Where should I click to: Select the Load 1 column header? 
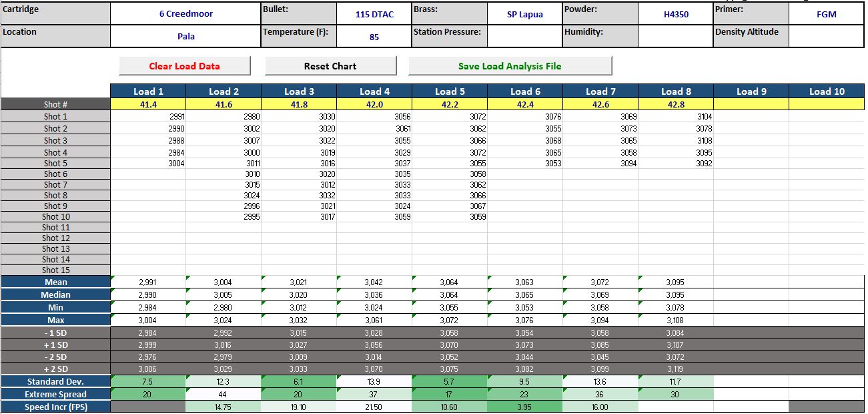pos(148,91)
